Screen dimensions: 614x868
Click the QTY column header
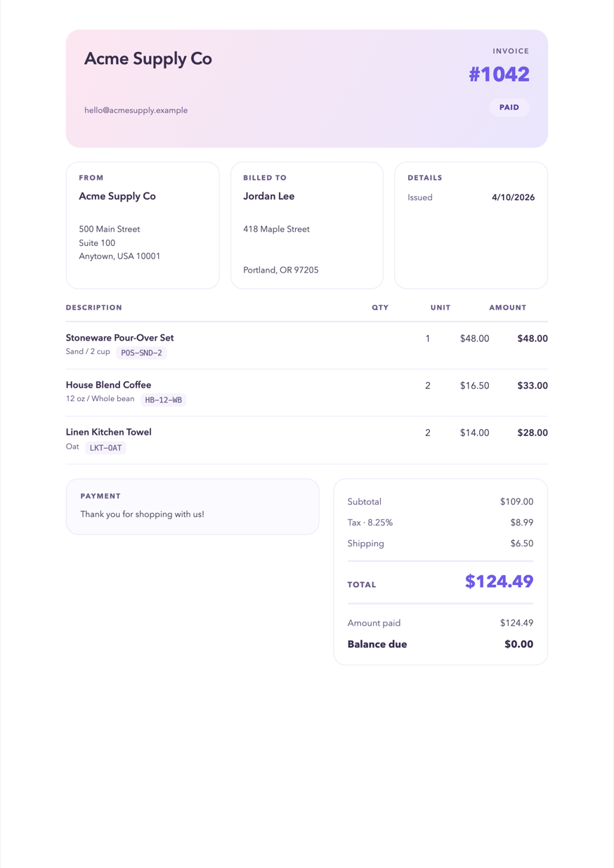click(x=380, y=308)
